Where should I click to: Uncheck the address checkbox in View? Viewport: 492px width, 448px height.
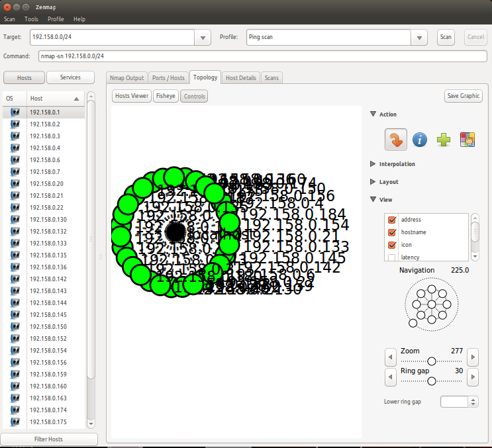tap(391, 220)
